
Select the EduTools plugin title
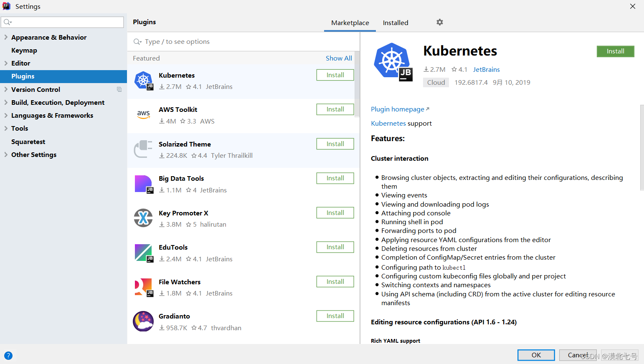pos(173,248)
